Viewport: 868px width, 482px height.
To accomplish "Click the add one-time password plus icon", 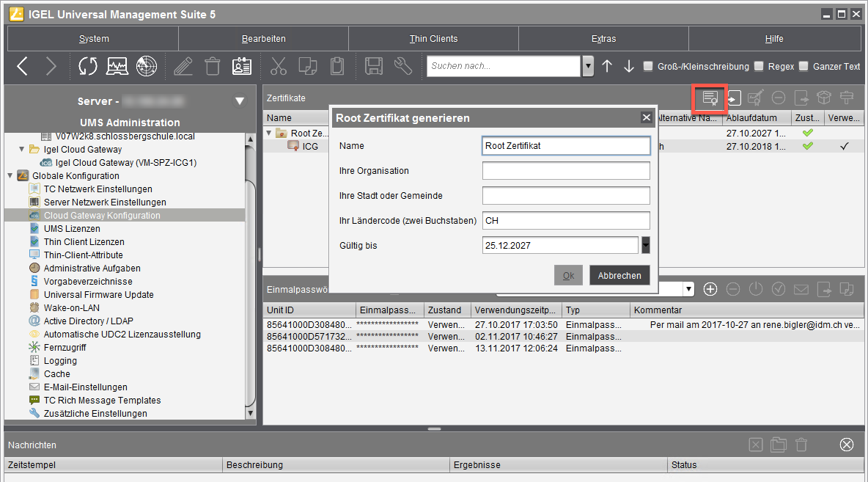I will point(710,289).
